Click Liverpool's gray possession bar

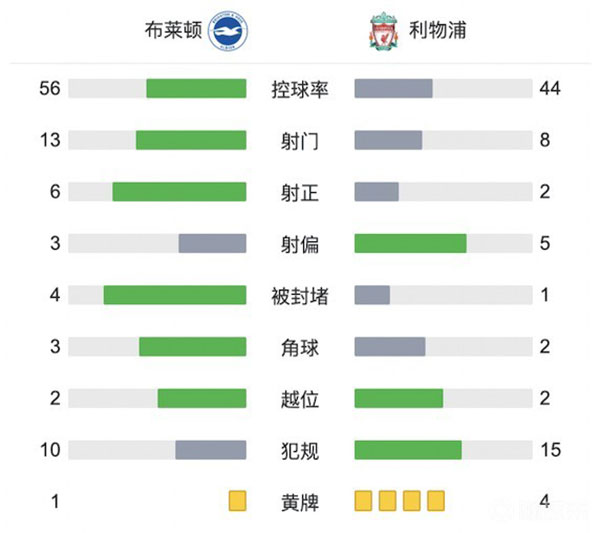click(x=393, y=89)
